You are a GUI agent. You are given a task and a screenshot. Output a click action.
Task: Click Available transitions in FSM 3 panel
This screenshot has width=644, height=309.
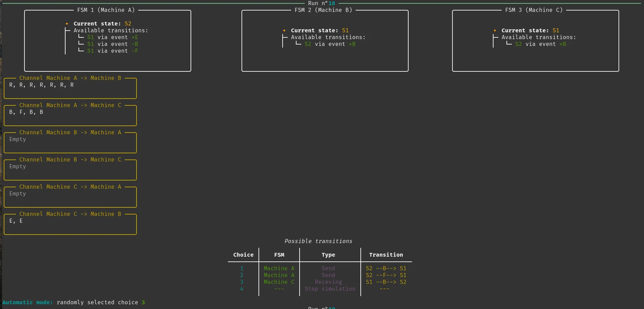click(x=538, y=37)
